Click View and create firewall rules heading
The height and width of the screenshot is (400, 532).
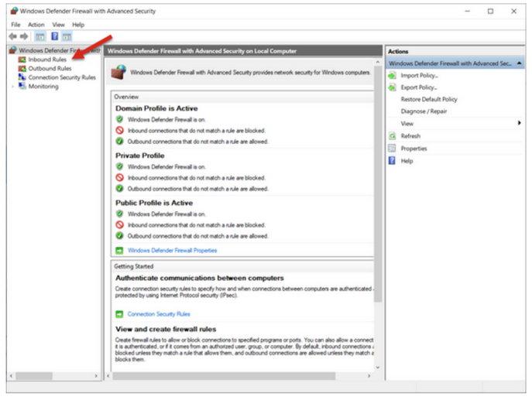[x=166, y=329]
